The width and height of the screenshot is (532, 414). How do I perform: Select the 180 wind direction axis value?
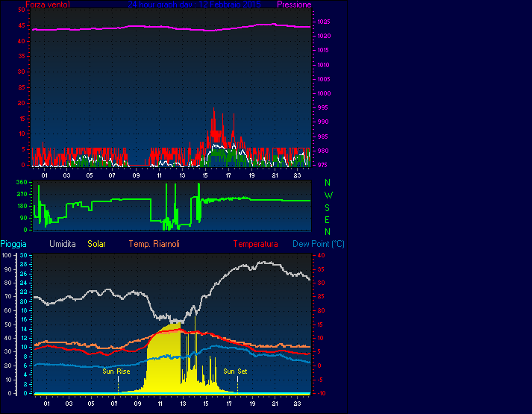tap(22, 206)
